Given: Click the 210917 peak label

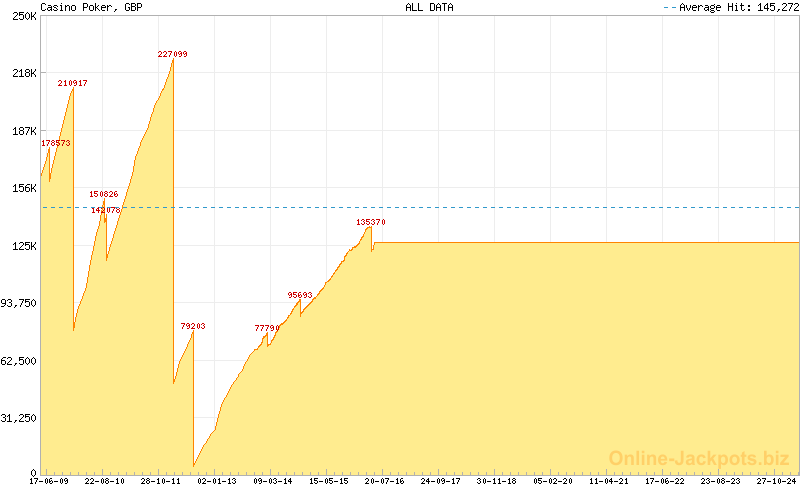Looking at the screenshot, I should click(72, 83).
